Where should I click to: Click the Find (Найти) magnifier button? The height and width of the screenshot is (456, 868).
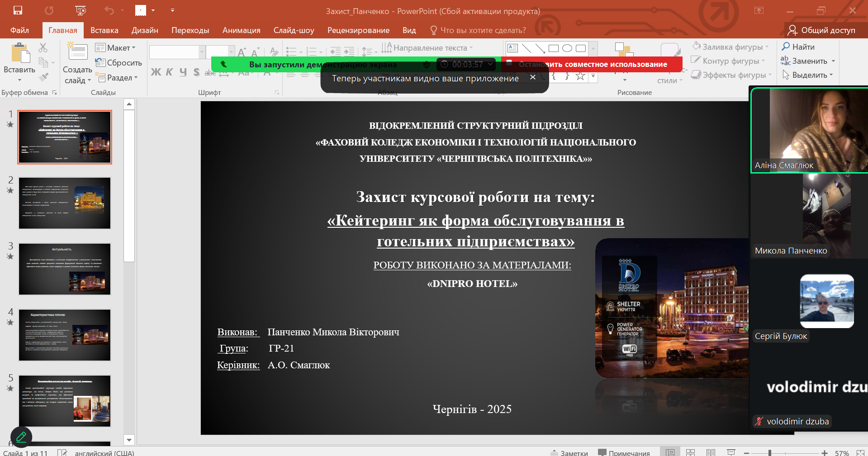coord(798,47)
